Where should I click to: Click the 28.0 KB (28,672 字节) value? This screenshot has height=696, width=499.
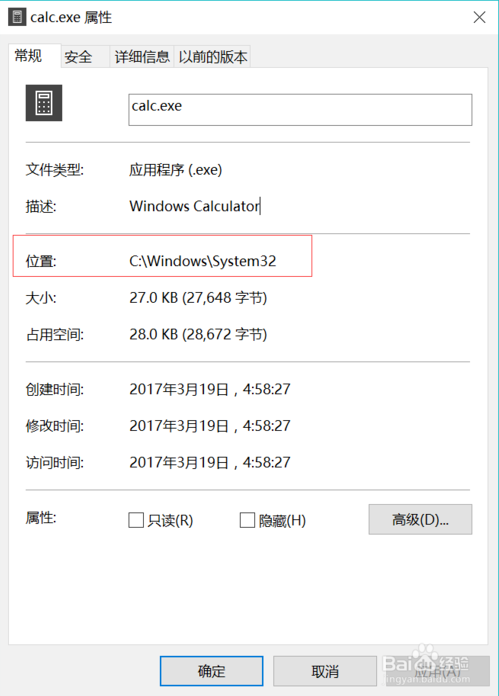[198, 334]
